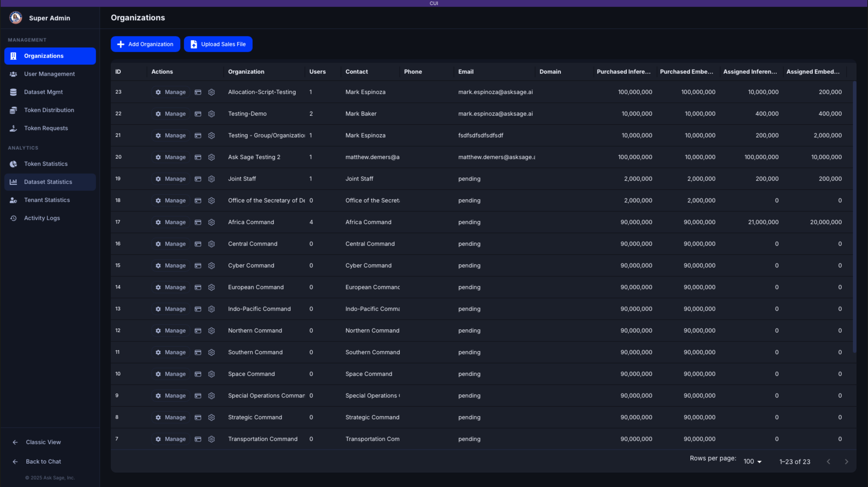Click the card icon for Africa Command row

[x=198, y=222]
